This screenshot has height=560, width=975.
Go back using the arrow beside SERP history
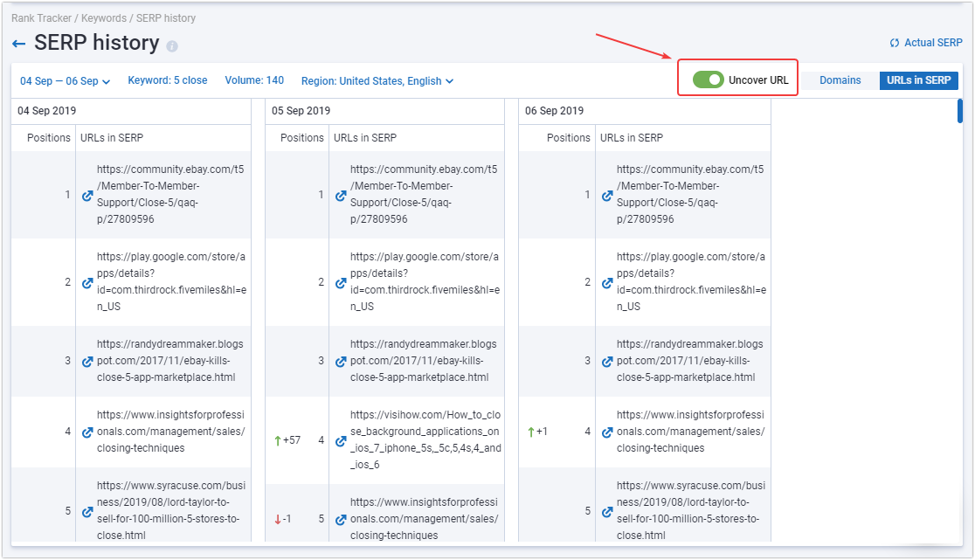click(x=18, y=44)
